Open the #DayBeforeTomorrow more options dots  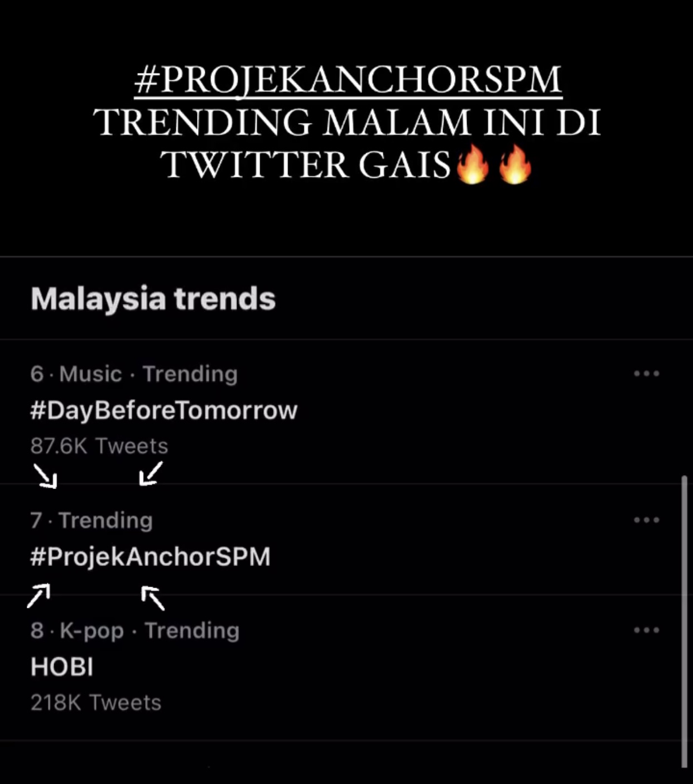click(647, 374)
